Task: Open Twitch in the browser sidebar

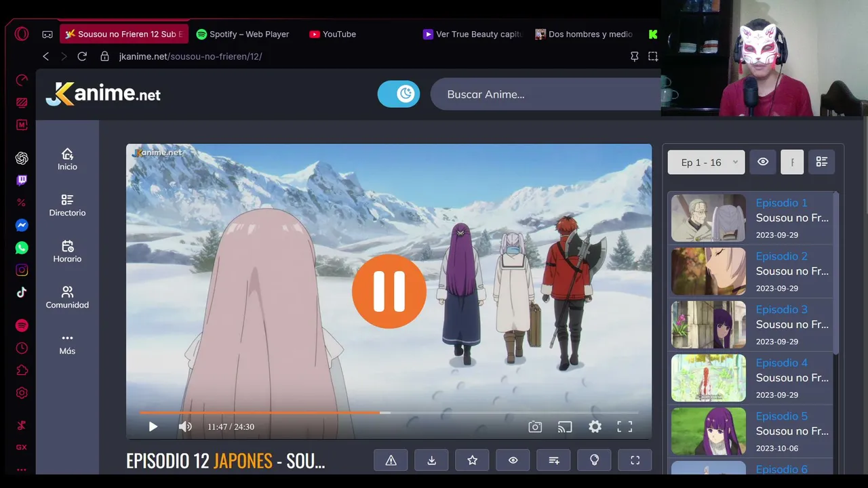Action: coord(22,180)
